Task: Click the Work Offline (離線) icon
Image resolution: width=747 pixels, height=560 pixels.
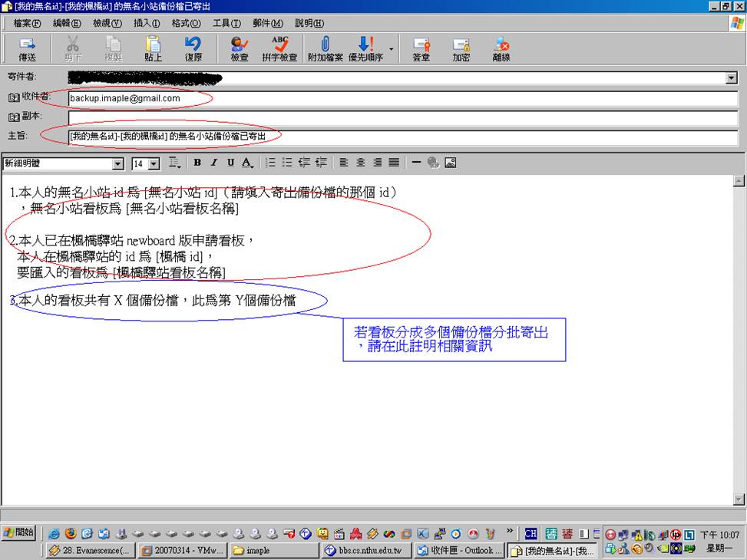Action: point(501,49)
